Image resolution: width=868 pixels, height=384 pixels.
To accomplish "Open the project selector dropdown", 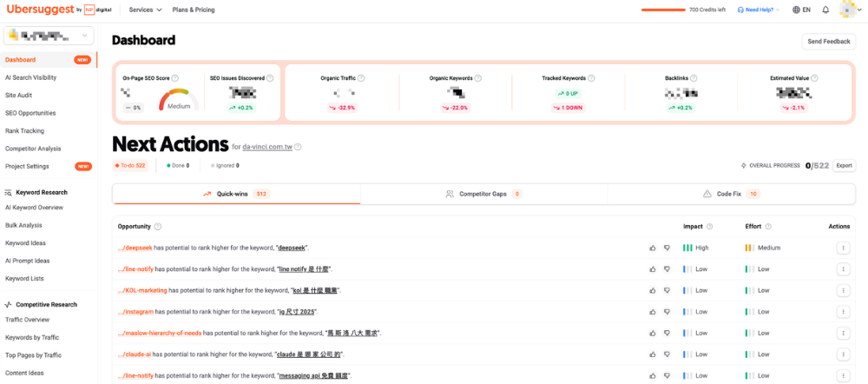I will coord(49,36).
